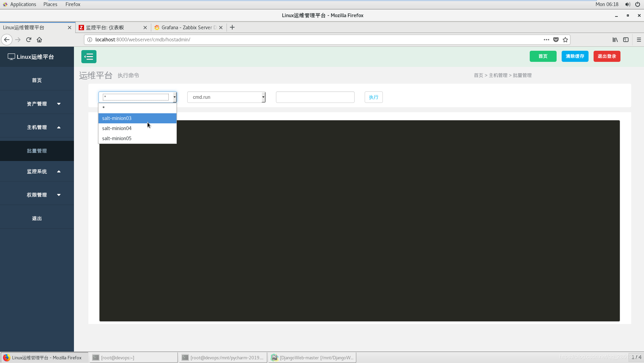The image size is (644, 363).
Task: Switch to the Grafana Zabbix Server tab
Action: click(187, 28)
